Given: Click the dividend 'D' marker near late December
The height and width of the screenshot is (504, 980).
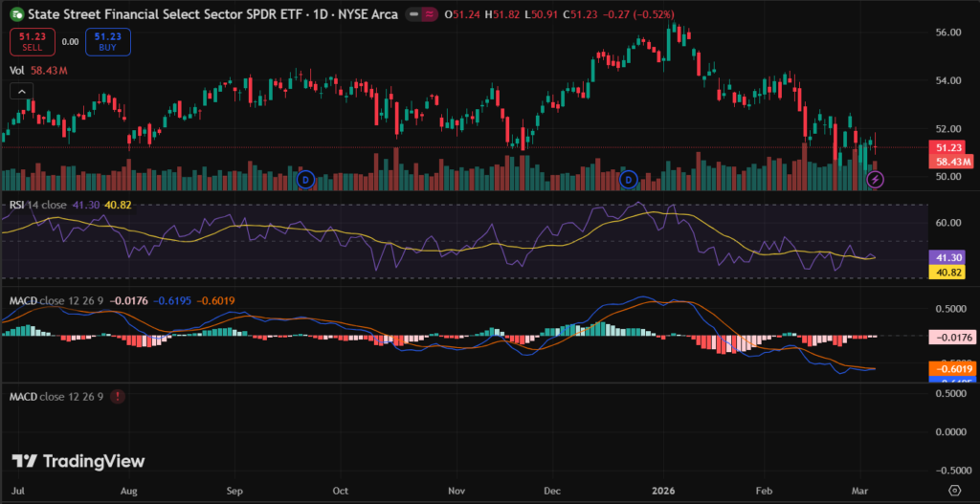Looking at the screenshot, I should (x=629, y=179).
